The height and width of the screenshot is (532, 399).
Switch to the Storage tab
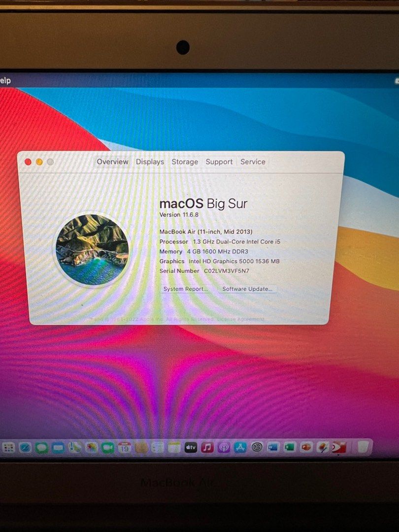[x=185, y=162]
